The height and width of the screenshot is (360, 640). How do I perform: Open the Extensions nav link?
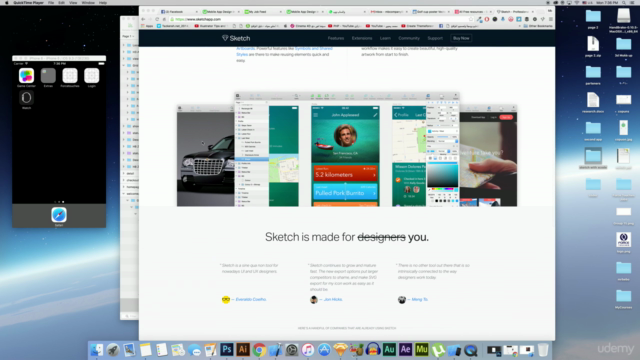(362, 38)
